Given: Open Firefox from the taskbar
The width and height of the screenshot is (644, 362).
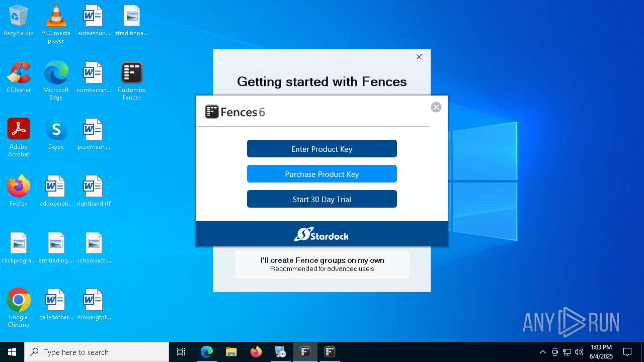Looking at the screenshot, I should pyautogui.click(x=256, y=352).
